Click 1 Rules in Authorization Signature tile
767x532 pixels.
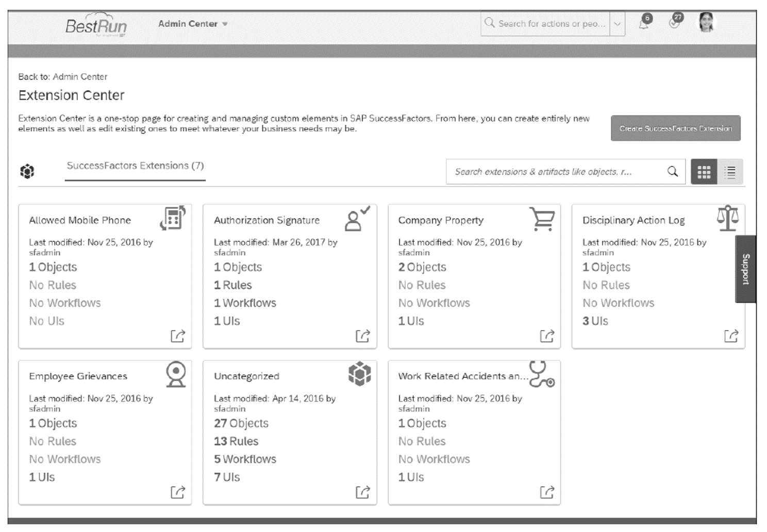click(x=233, y=285)
